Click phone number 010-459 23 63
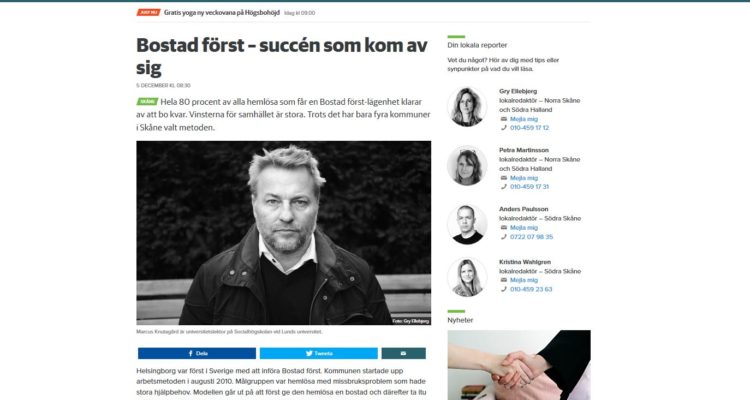 tap(531, 289)
